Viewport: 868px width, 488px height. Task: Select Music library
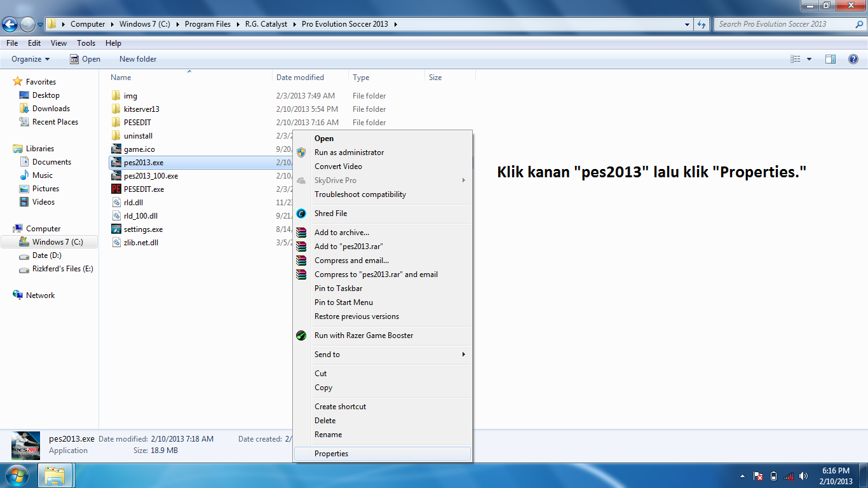(x=43, y=175)
